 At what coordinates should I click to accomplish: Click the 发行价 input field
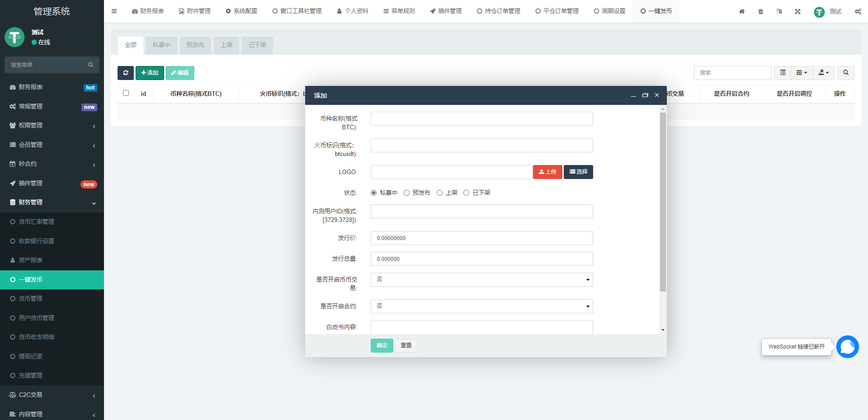[x=481, y=238]
